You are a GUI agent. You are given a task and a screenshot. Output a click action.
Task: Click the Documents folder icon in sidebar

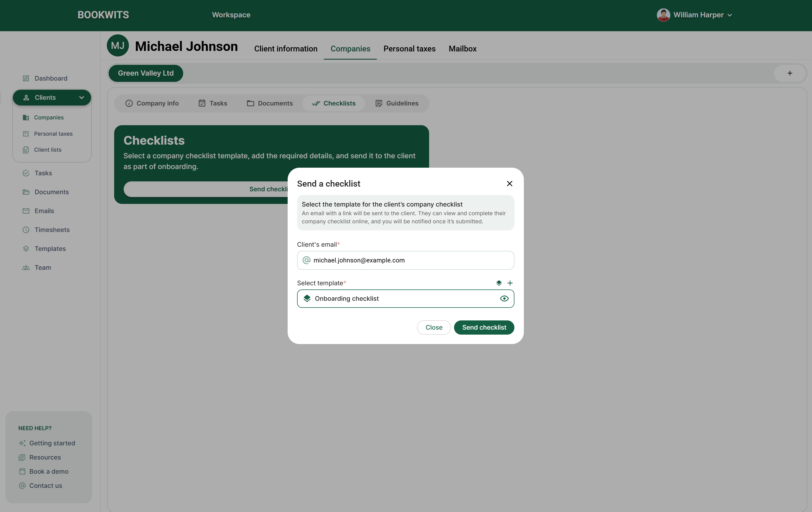(x=26, y=192)
